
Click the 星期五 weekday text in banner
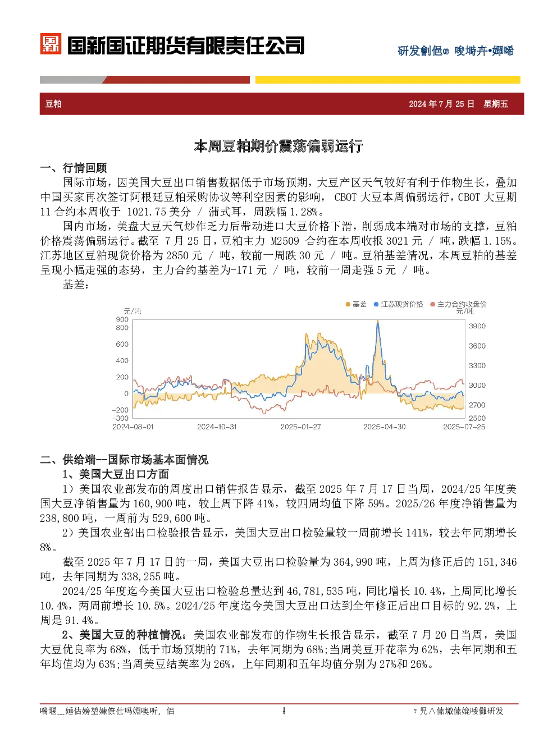click(x=496, y=104)
